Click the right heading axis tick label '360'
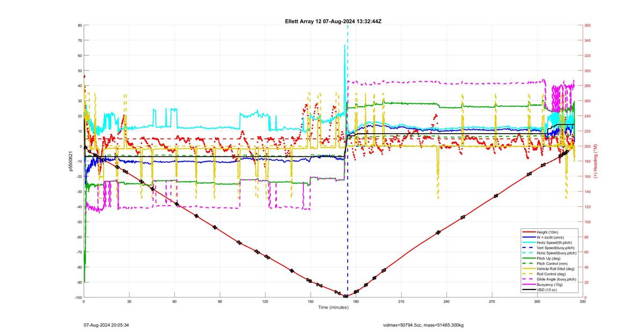This screenshot has width=644, height=334. point(588,26)
